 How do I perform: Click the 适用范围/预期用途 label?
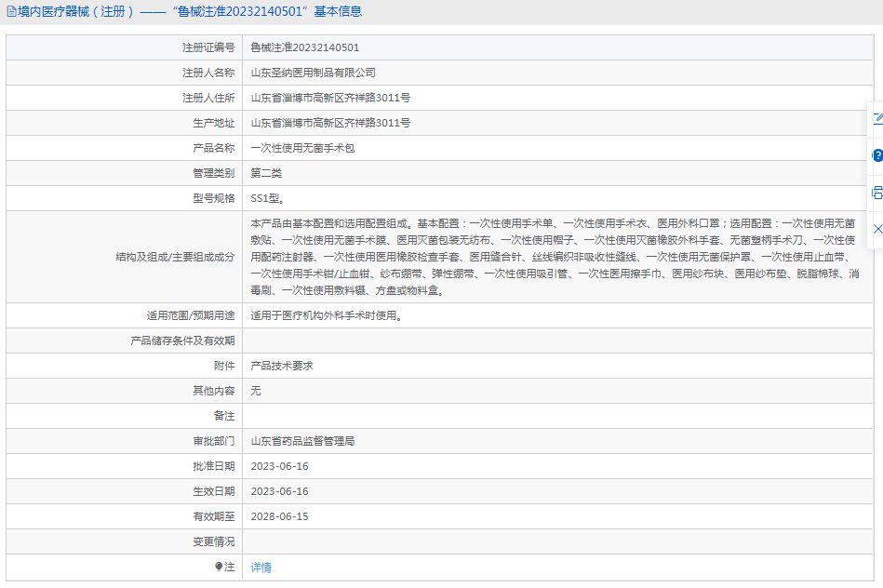[191, 316]
